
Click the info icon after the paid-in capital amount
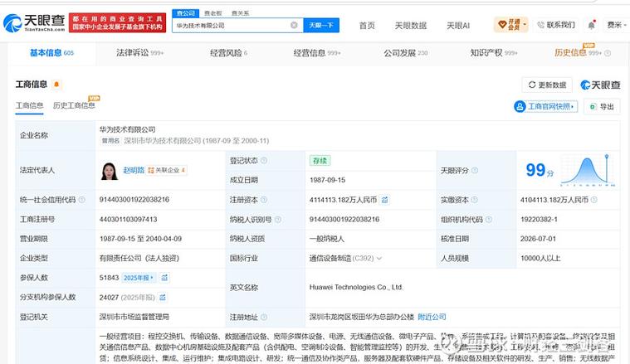pos(593,200)
